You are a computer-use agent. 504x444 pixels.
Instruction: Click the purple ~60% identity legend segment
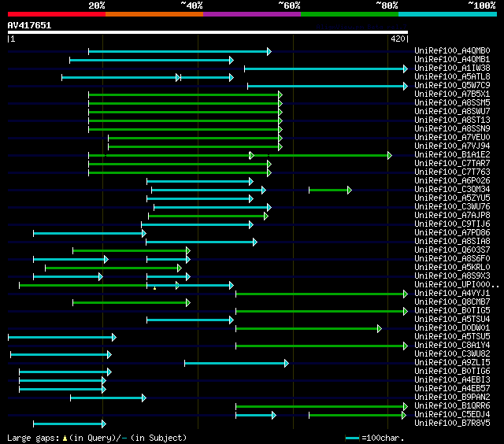252,14
